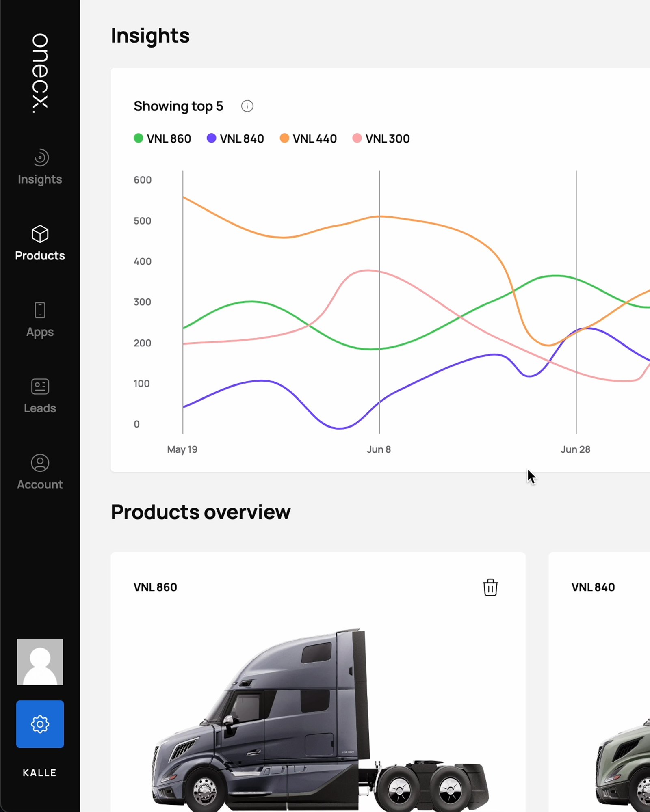Click the VNL 300 legend label

pos(388,138)
